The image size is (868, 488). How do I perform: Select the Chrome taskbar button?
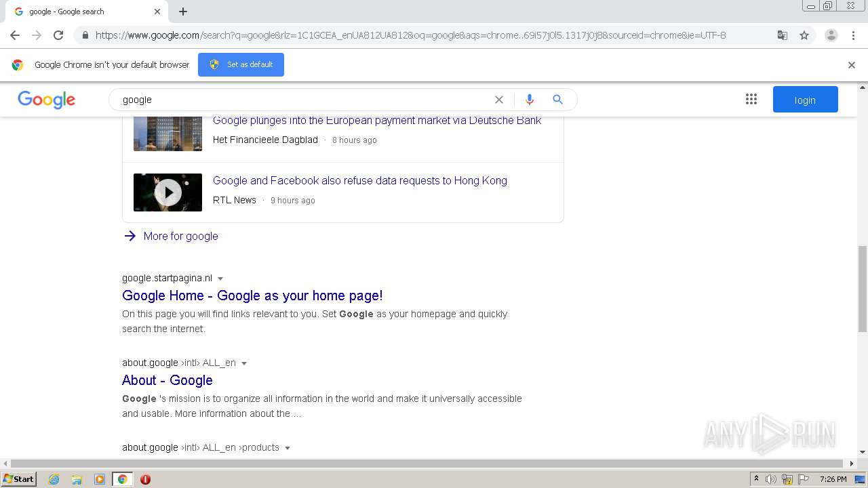(122, 479)
